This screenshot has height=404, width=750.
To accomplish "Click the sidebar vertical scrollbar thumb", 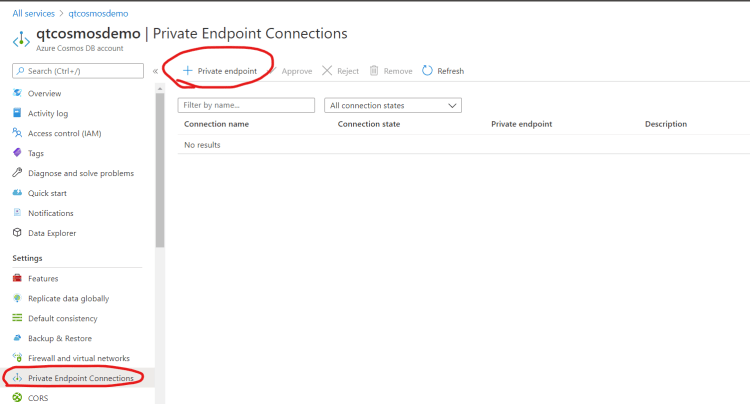I will tap(160, 170).
